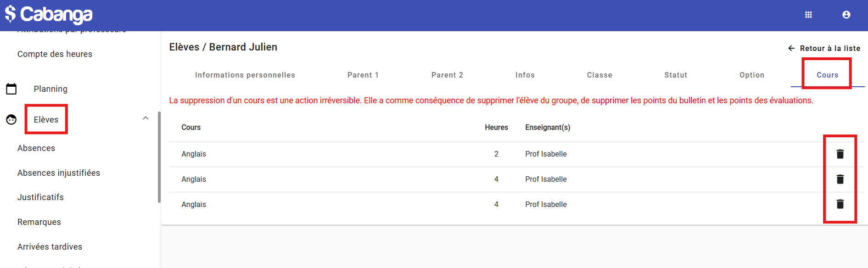Open the user account menu
Viewport: 868px width, 268px height.
pyautogui.click(x=846, y=15)
